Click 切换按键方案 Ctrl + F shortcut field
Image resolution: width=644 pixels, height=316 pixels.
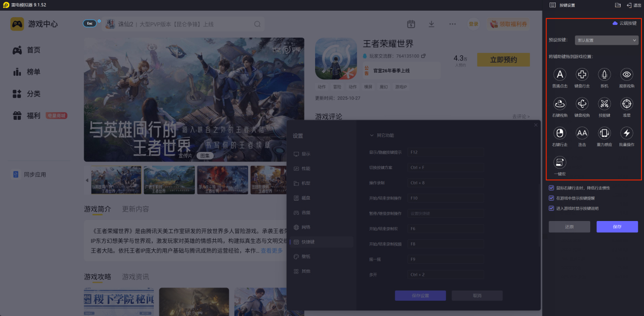[445, 167]
